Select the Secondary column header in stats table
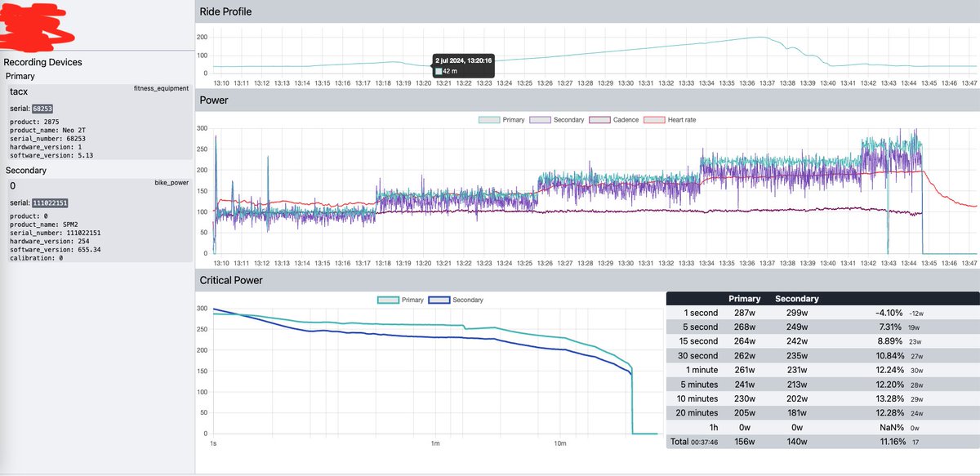The width and height of the screenshot is (980, 476). (x=796, y=299)
